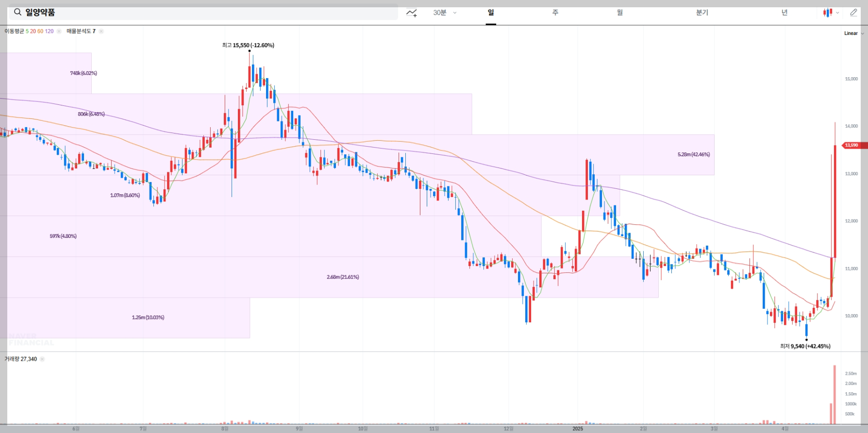Click the current price tag 13,590
The image size is (868, 433).
(x=855, y=145)
